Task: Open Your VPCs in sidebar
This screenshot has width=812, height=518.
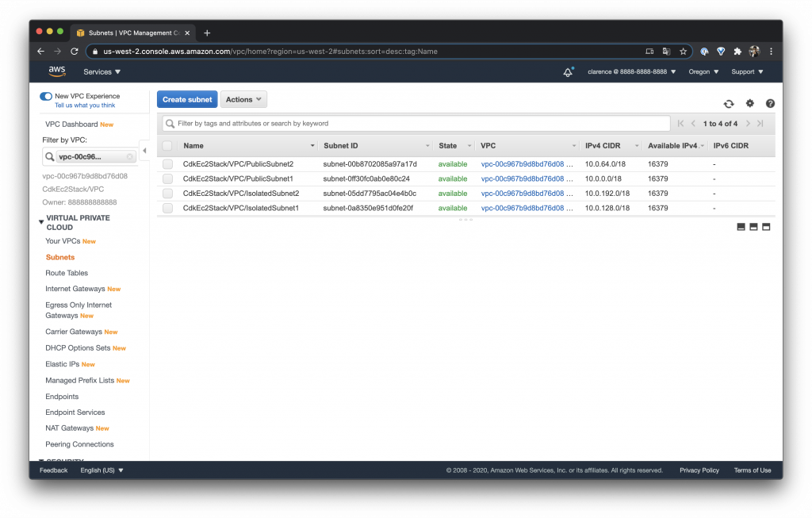Action: click(63, 241)
